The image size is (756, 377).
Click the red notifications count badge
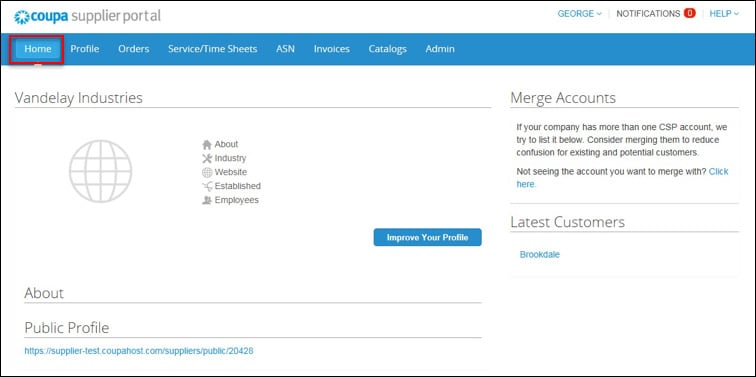click(689, 13)
